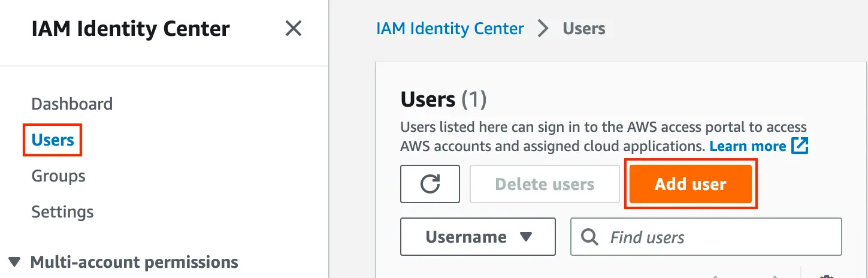Viewport: 868px width, 278px height.
Task: Open Dashboard in the sidebar
Action: point(72,104)
